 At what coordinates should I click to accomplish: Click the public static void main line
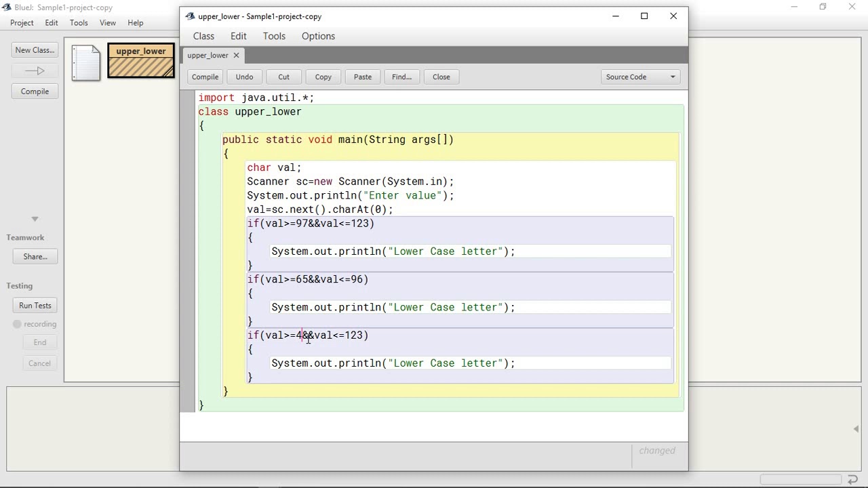[x=338, y=140]
